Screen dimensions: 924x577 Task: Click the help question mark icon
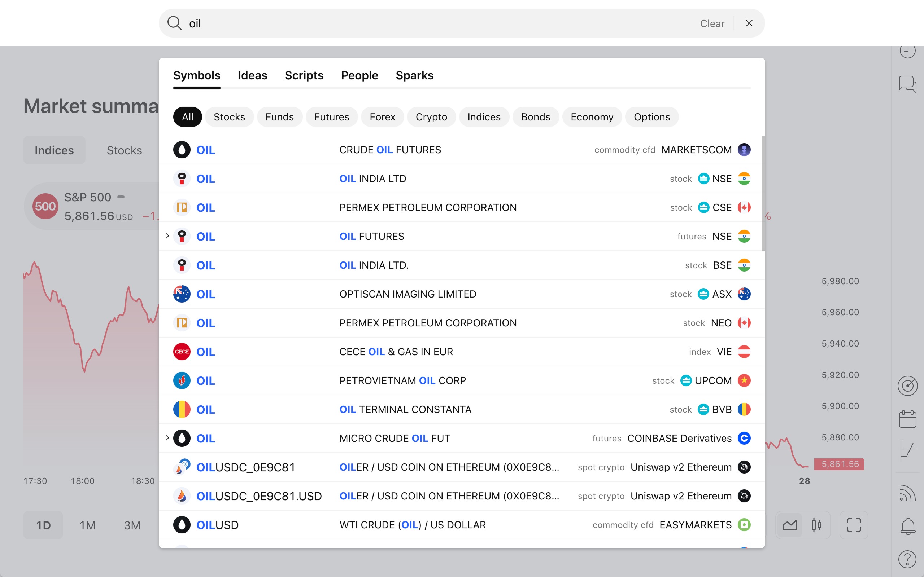coord(908,559)
